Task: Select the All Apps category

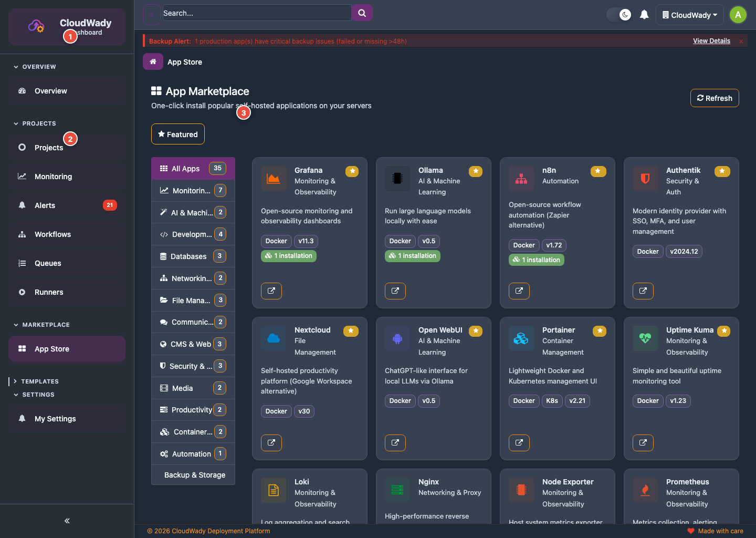Action: (x=186, y=168)
